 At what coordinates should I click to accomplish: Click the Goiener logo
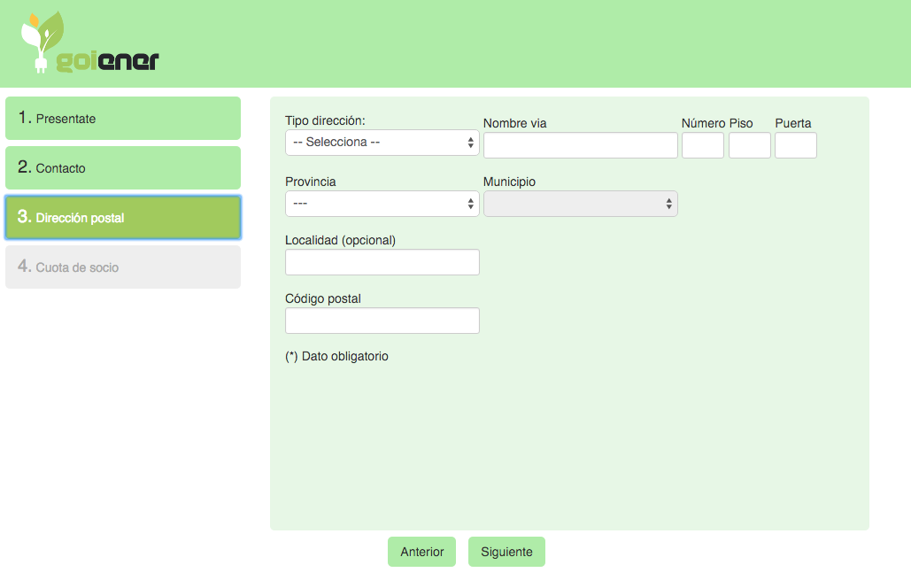coord(89,43)
